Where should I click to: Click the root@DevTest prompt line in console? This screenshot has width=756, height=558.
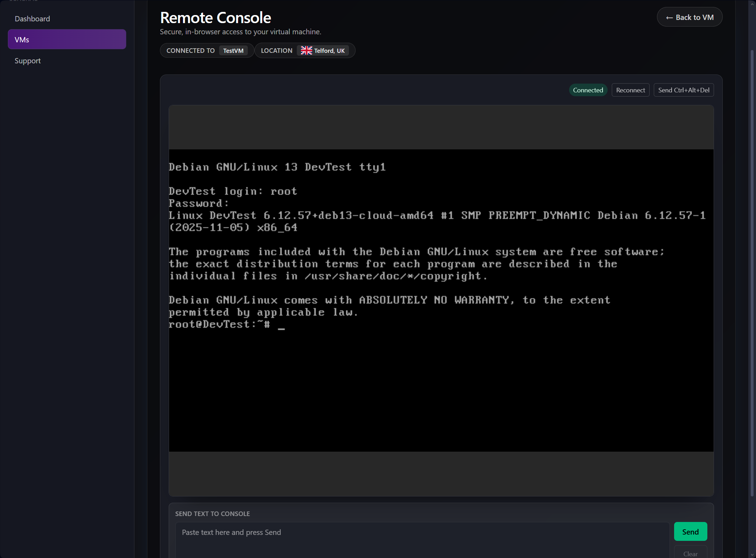point(220,324)
